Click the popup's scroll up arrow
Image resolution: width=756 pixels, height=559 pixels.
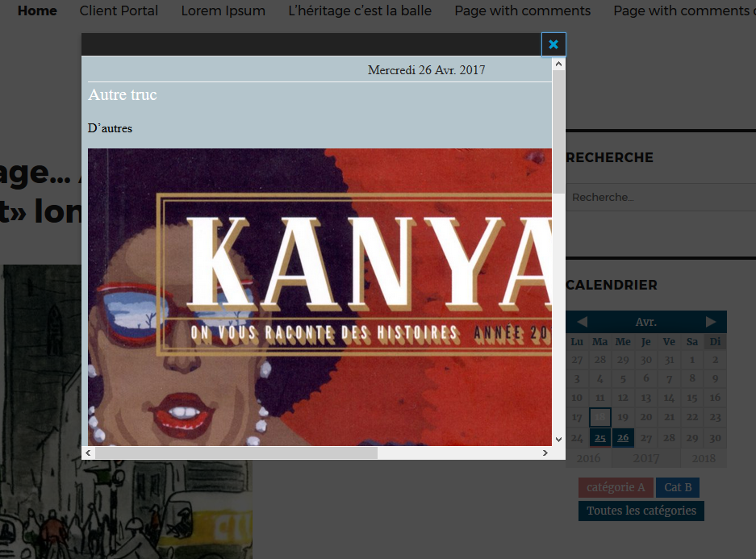coord(558,64)
